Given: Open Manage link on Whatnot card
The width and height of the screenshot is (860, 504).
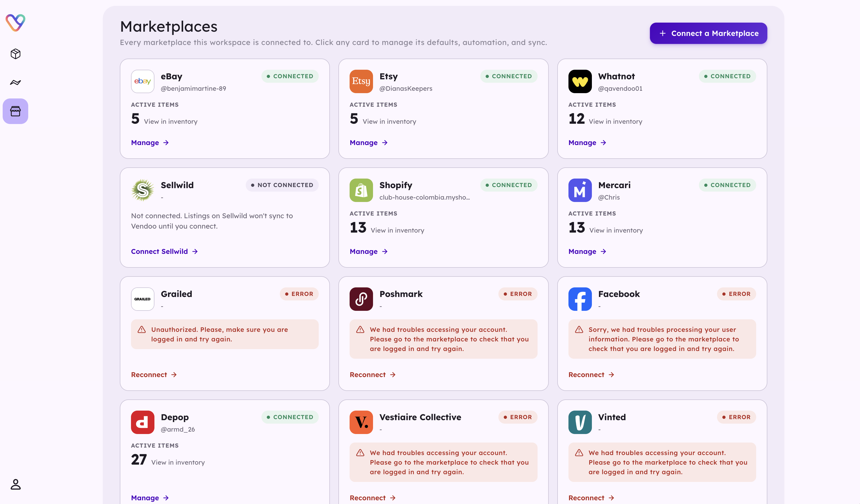Looking at the screenshot, I should click(x=587, y=143).
